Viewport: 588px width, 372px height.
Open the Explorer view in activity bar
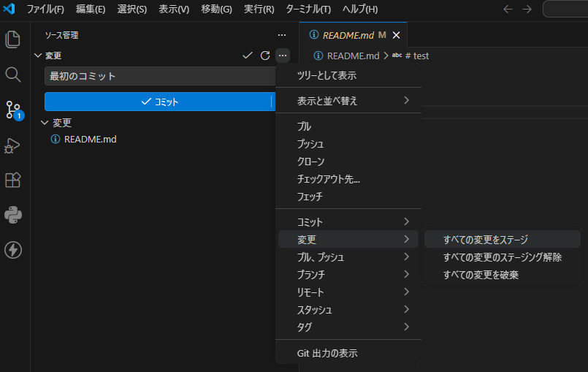point(13,39)
